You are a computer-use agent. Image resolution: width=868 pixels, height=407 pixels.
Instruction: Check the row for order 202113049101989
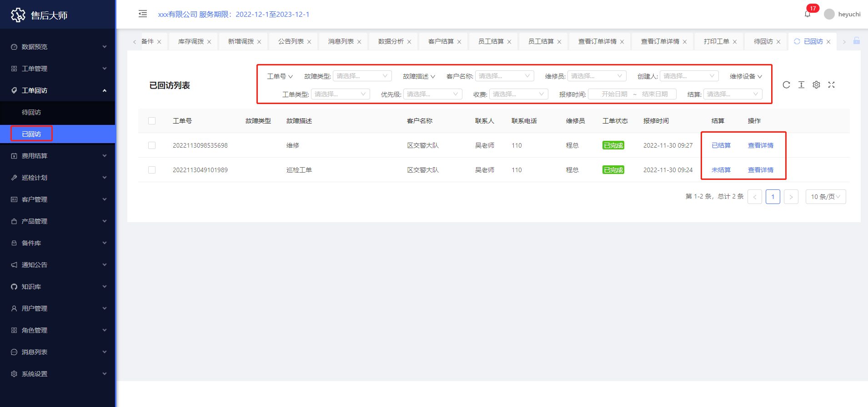click(x=152, y=170)
